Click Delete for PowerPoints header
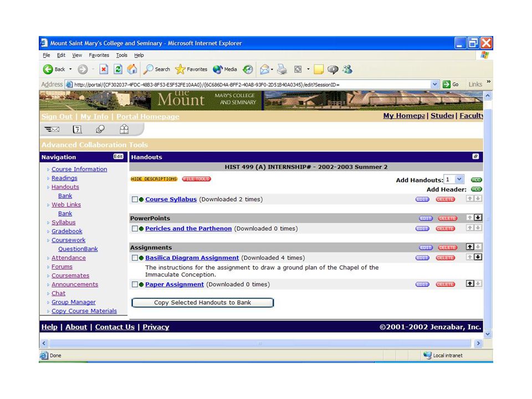 coord(447,218)
